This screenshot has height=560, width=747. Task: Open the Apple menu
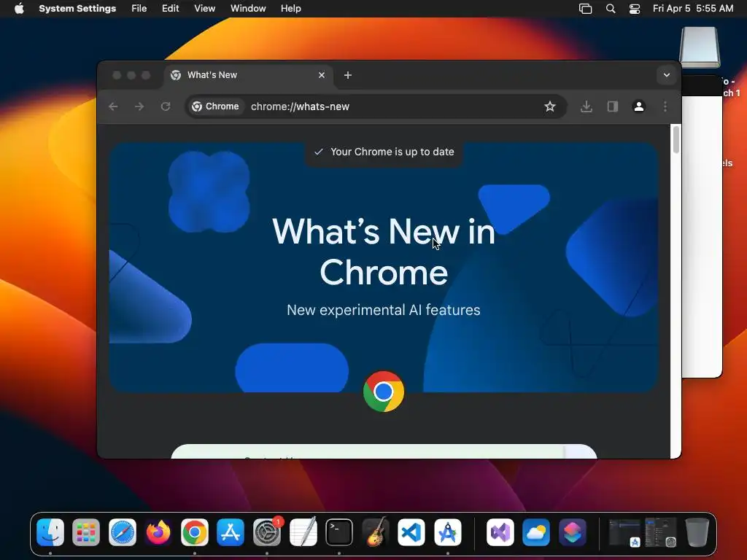pyautogui.click(x=19, y=9)
